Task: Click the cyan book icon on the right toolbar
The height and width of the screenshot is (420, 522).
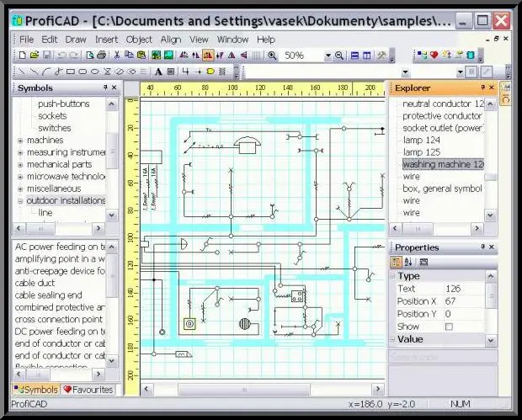Action: 471,55
